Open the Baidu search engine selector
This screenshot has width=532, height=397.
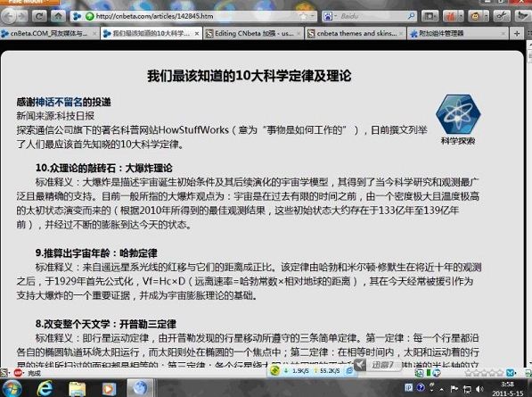[x=330, y=16]
